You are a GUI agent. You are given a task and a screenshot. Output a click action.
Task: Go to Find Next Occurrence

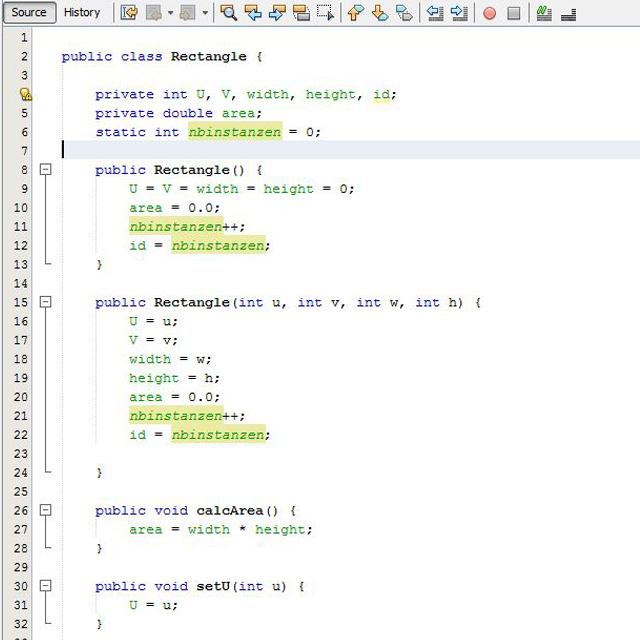point(277,13)
